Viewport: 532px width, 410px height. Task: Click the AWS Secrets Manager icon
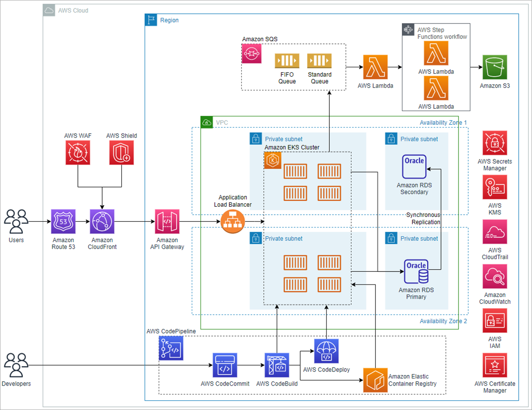pos(495,143)
